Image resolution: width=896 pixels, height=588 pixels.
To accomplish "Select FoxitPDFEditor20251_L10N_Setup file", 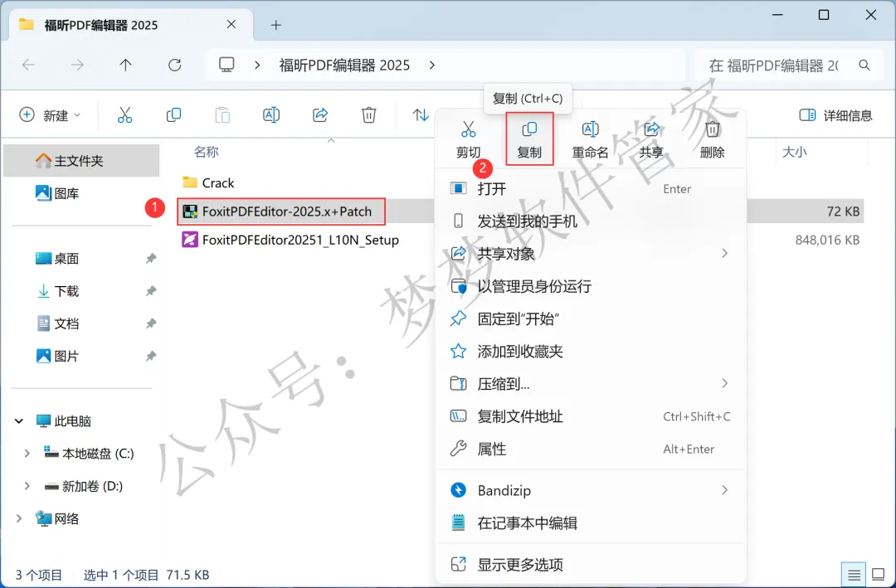I will pos(290,240).
